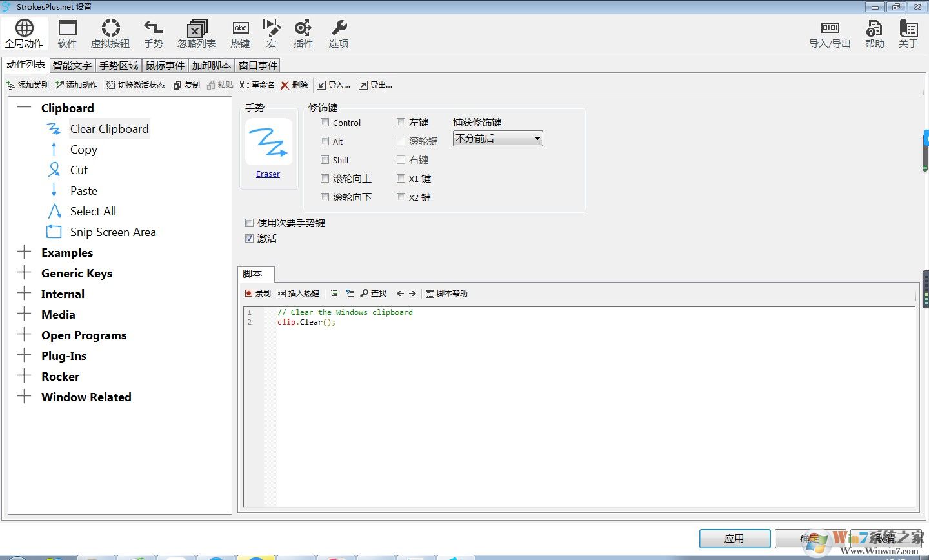Enable the Control modifier checkbox
Image resolution: width=929 pixels, height=560 pixels.
click(325, 122)
